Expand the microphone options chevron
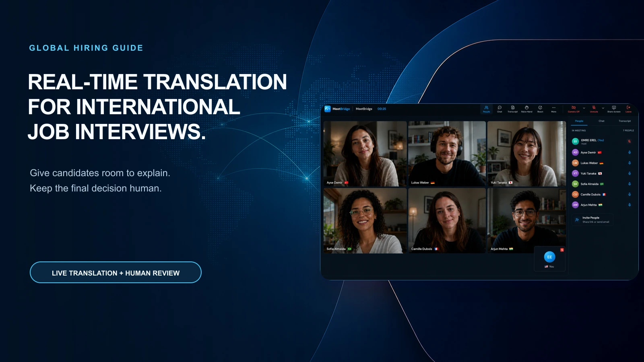The height and width of the screenshot is (362, 644). coord(603,108)
